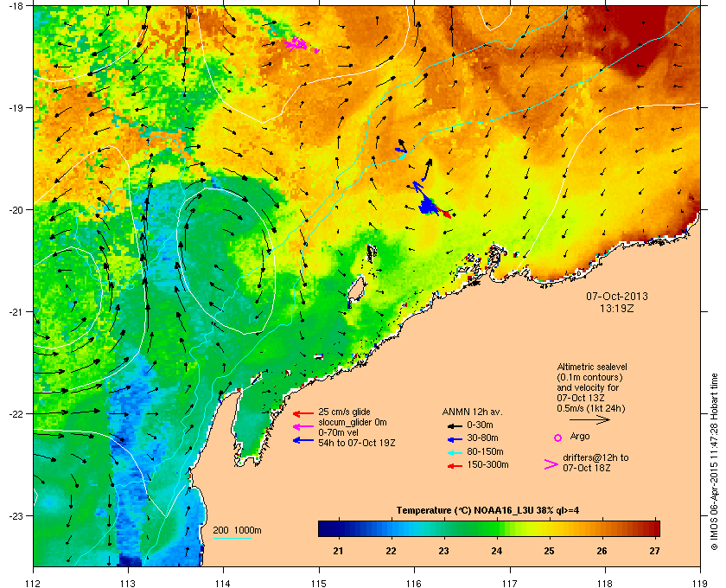Click the red 150-300m ANMN arrow
The width and height of the screenshot is (726, 588).
[455, 466]
